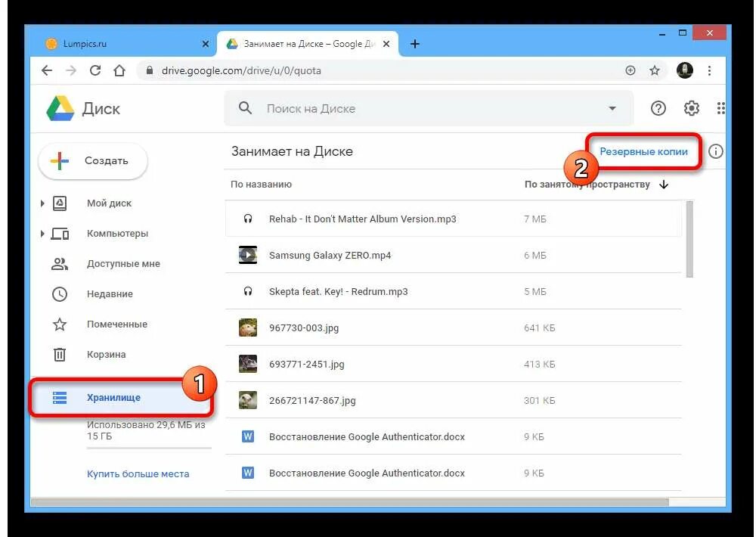The image size is (756, 537).
Task: Open Доступные мне section
Action: pyautogui.click(x=123, y=264)
